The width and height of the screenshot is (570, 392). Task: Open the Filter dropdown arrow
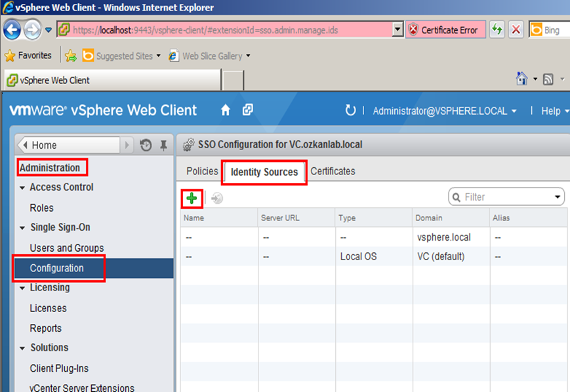pyautogui.click(x=558, y=197)
